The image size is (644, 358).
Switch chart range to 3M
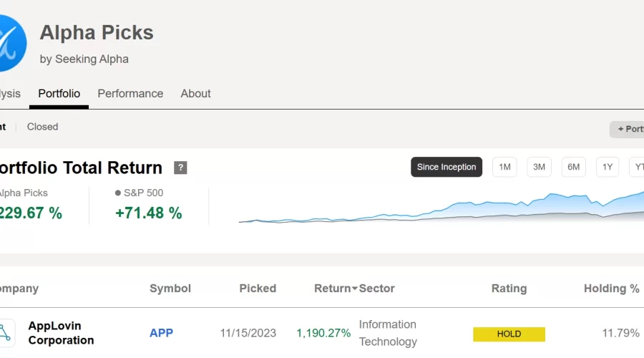point(539,167)
